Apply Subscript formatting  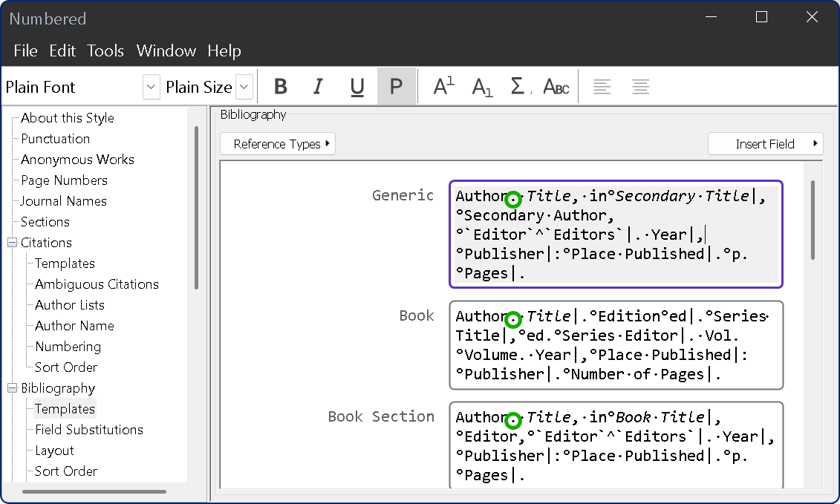pyautogui.click(x=482, y=87)
